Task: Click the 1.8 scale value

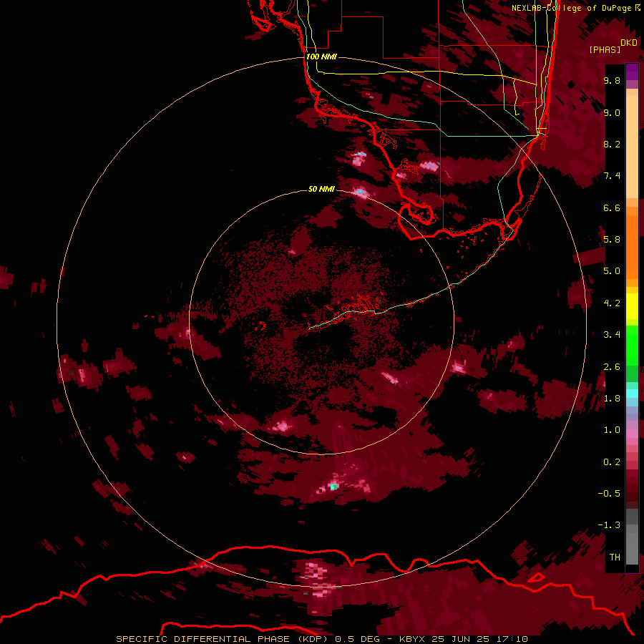Action: 612,399
